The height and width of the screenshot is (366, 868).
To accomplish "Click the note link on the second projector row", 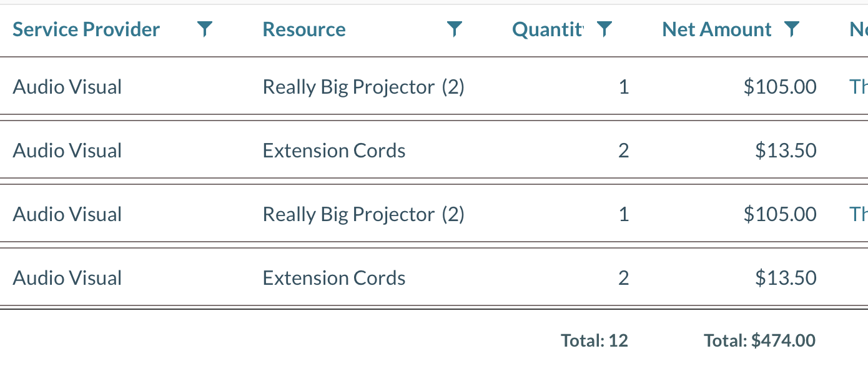I will (858, 214).
